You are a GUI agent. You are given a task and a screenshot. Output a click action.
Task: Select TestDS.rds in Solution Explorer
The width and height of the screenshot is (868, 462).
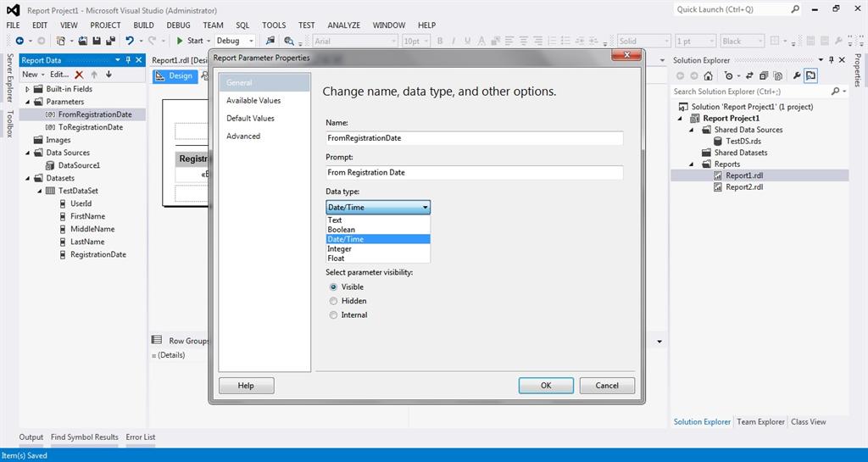click(x=743, y=141)
